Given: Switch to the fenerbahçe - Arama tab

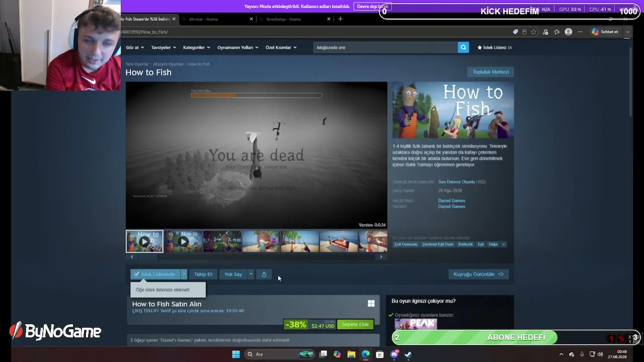Looking at the screenshot, I should [294, 19].
